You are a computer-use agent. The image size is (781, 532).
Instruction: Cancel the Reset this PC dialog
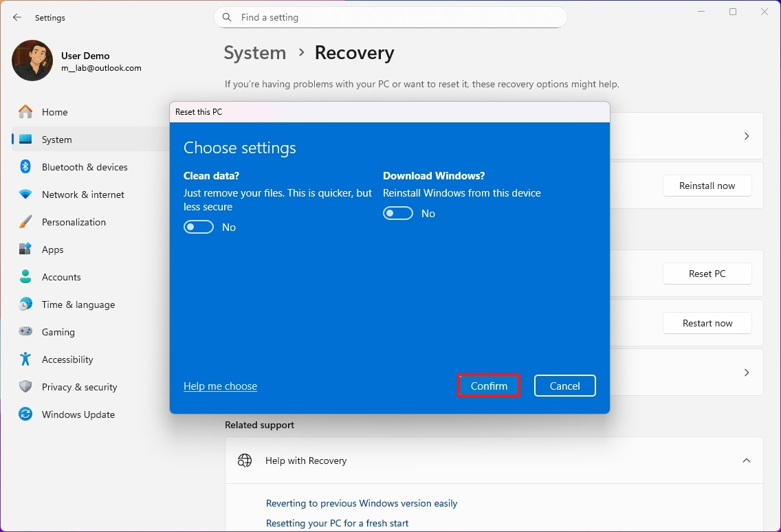(564, 386)
